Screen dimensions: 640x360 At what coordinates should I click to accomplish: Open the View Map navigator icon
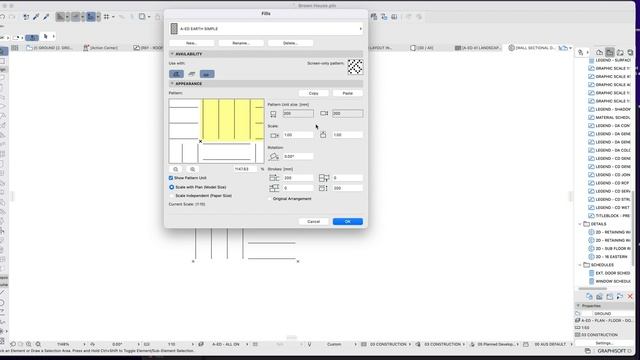pos(609,52)
